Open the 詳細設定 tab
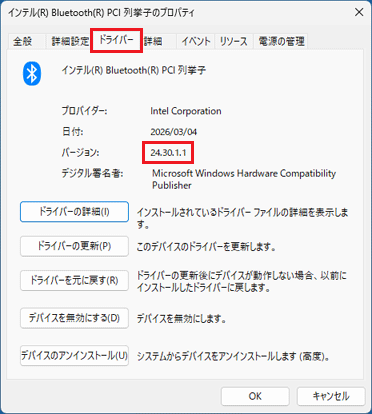This screenshot has height=414, width=372. 70,41
